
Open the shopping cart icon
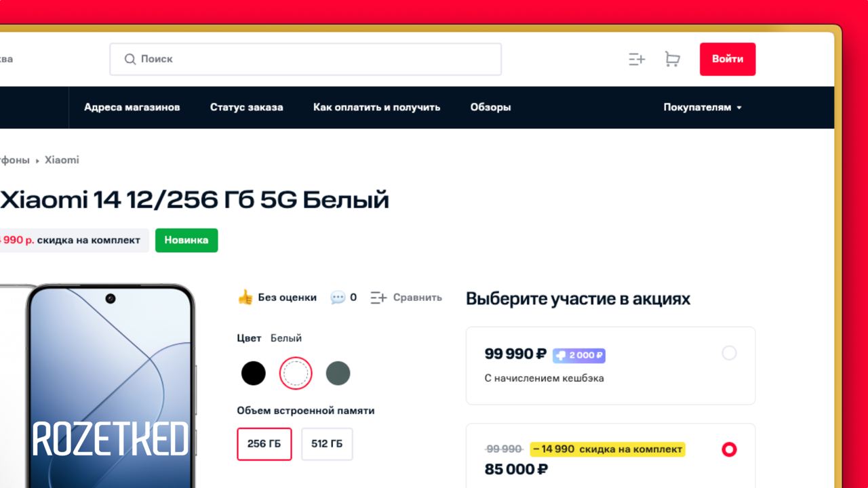click(672, 60)
